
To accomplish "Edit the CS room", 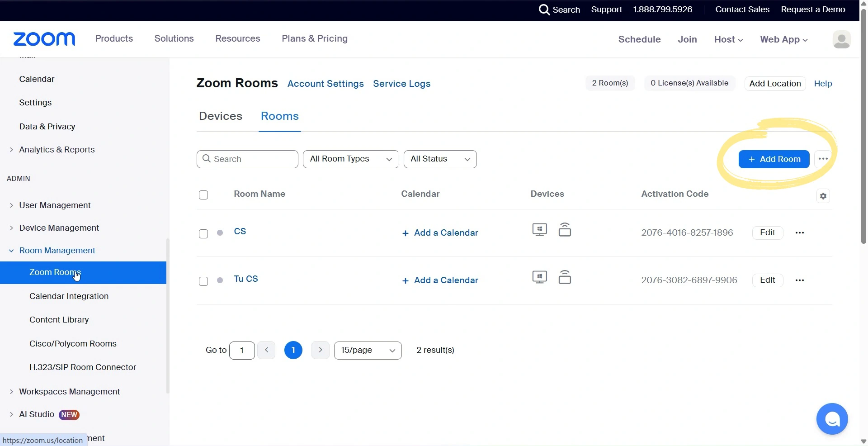I will (x=768, y=232).
